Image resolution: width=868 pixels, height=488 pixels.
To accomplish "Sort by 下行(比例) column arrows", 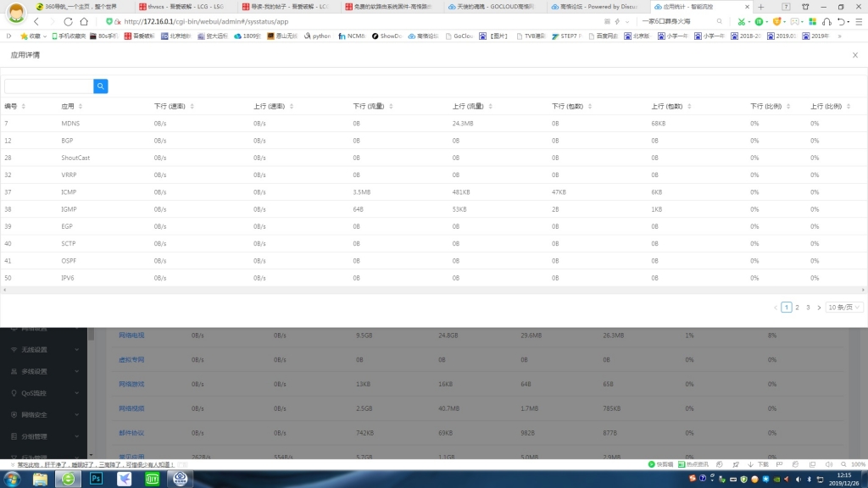I will (x=788, y=106).
